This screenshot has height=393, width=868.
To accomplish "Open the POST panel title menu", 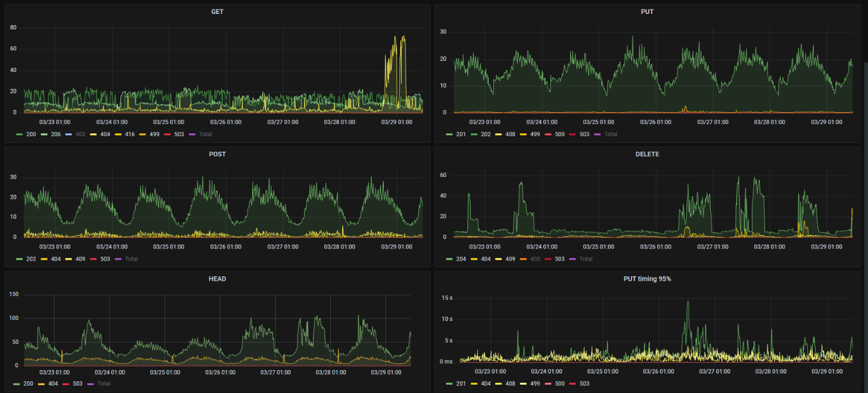I will (x=217, y=154).
